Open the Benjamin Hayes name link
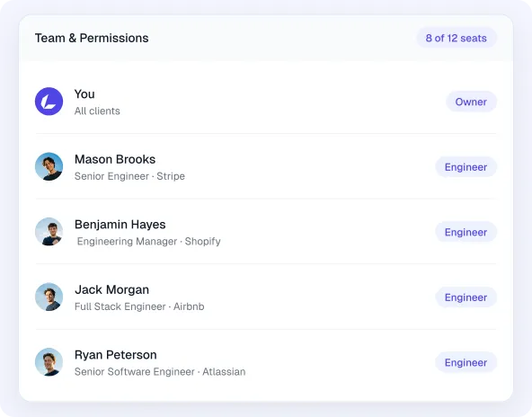 click(120, 225)
